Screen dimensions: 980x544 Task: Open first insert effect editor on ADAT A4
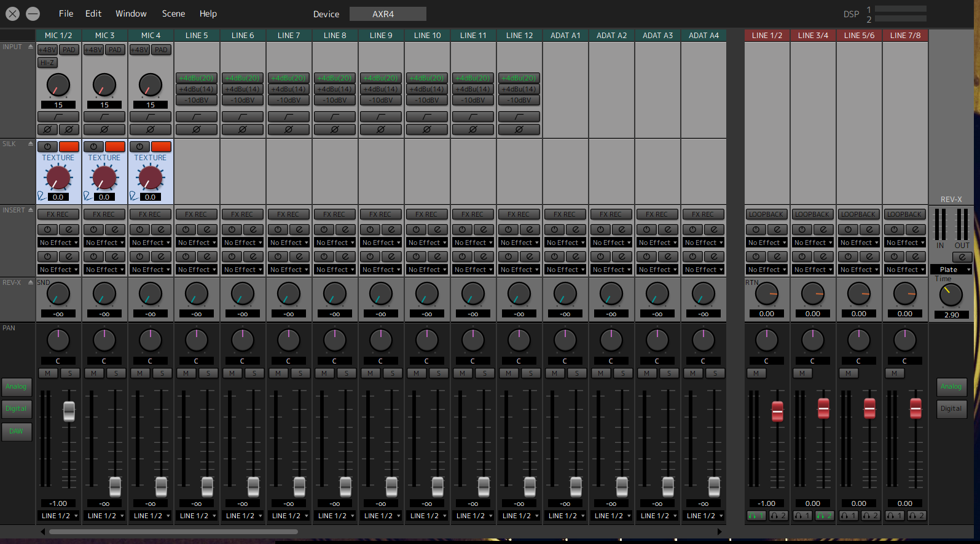pyautogui.click(x=714, y=230)
